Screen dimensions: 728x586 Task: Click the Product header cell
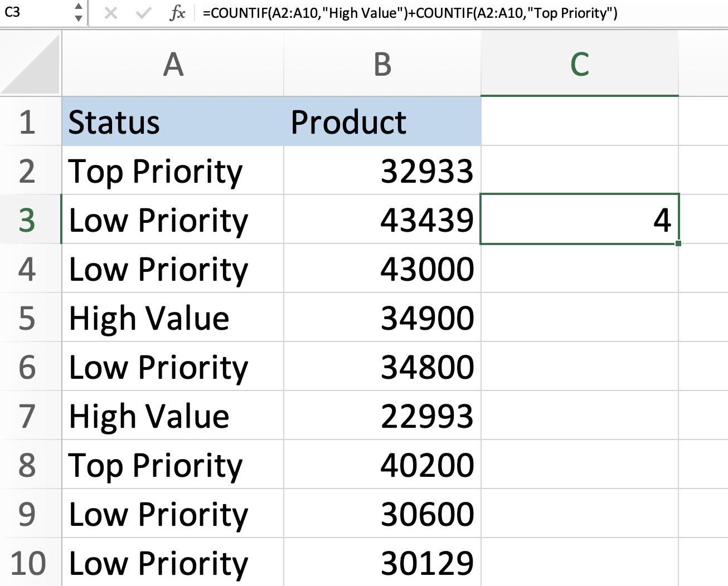(382, 121)
